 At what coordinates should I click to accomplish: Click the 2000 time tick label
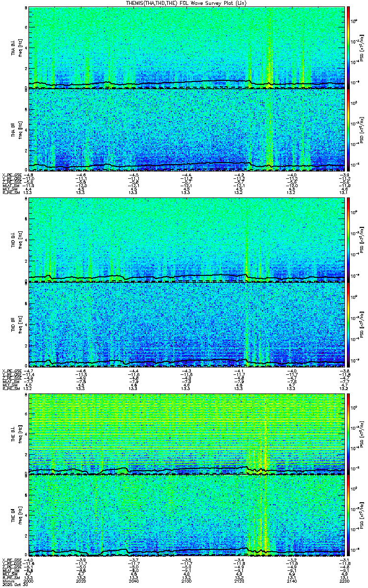pos(28,581)
